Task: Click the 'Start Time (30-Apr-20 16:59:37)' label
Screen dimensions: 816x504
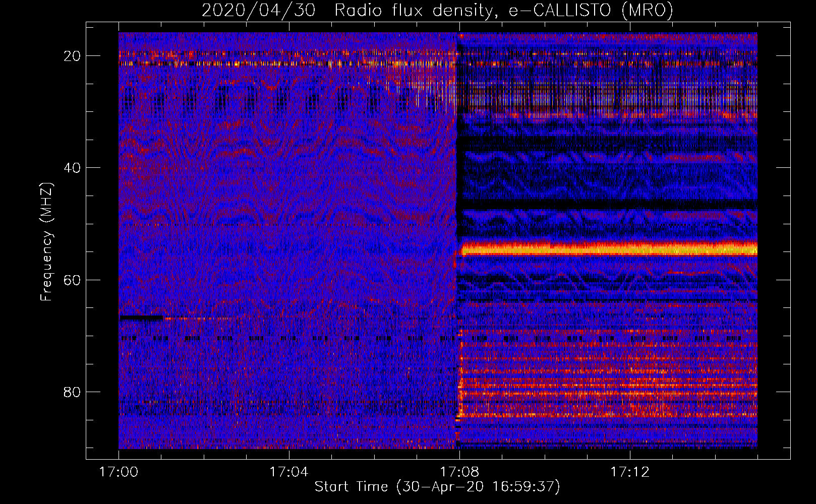Action: click(437, 487)
